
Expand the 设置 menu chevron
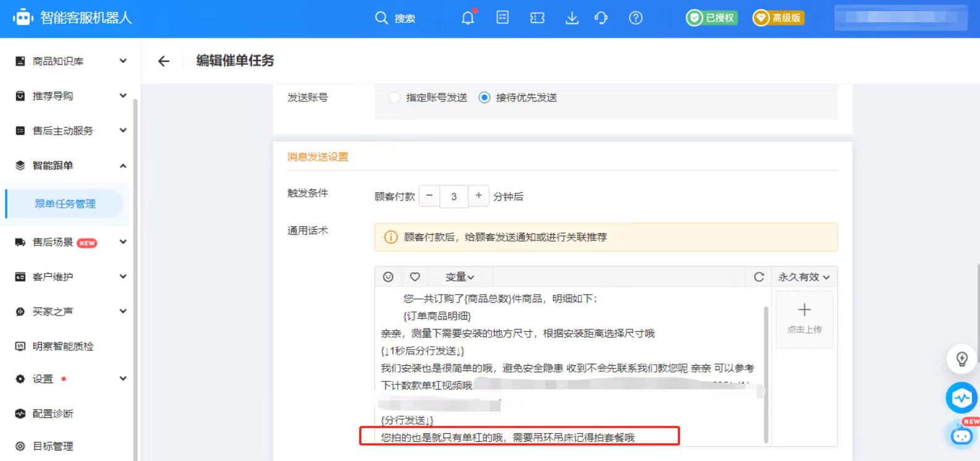point(123,378)
